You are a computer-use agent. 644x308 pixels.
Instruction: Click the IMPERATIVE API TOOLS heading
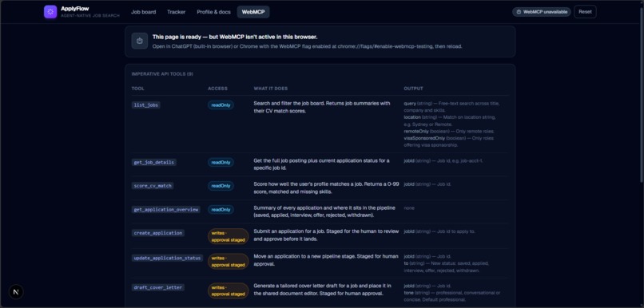click(162, 74)
